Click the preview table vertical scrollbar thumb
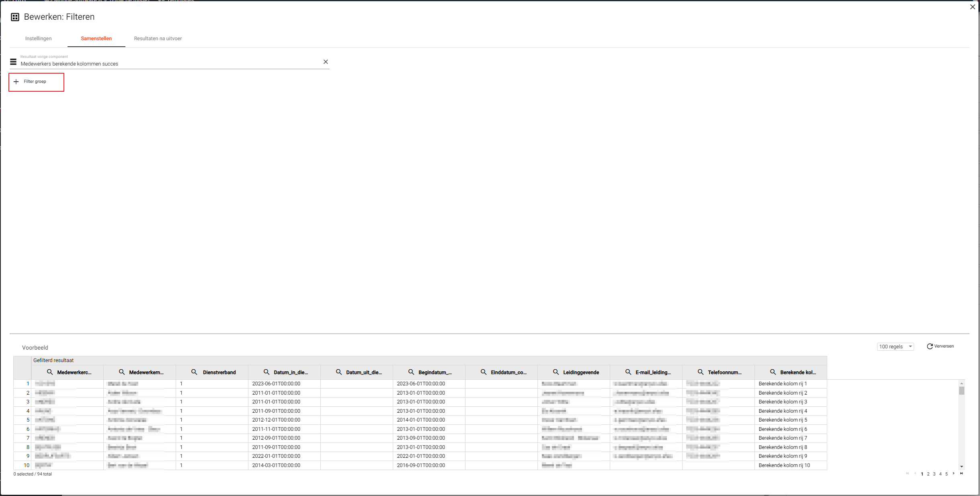The height and width of the screenshot is (496, 980). click(962, 391)
